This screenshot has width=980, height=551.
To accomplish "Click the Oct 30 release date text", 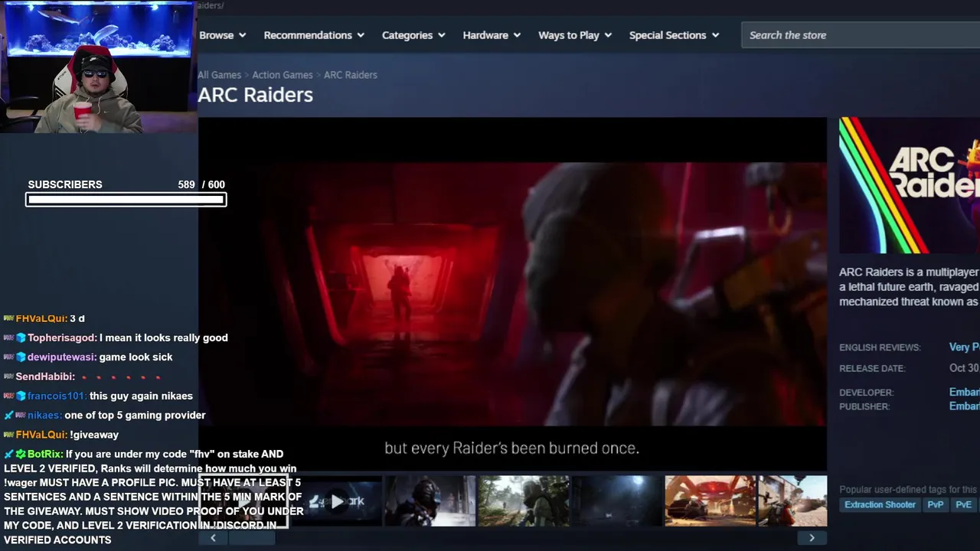I will tap(965, 368).
